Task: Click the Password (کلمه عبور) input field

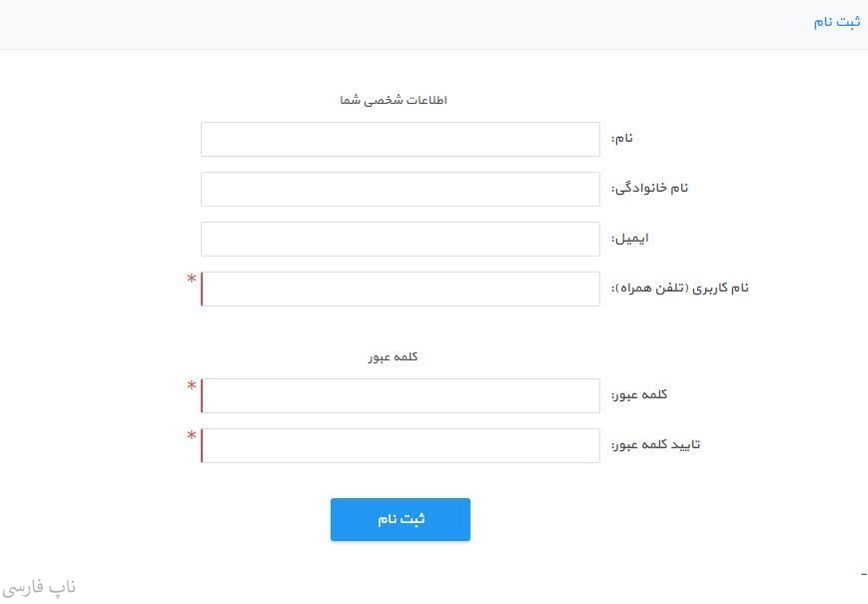Action: point(400,396)
